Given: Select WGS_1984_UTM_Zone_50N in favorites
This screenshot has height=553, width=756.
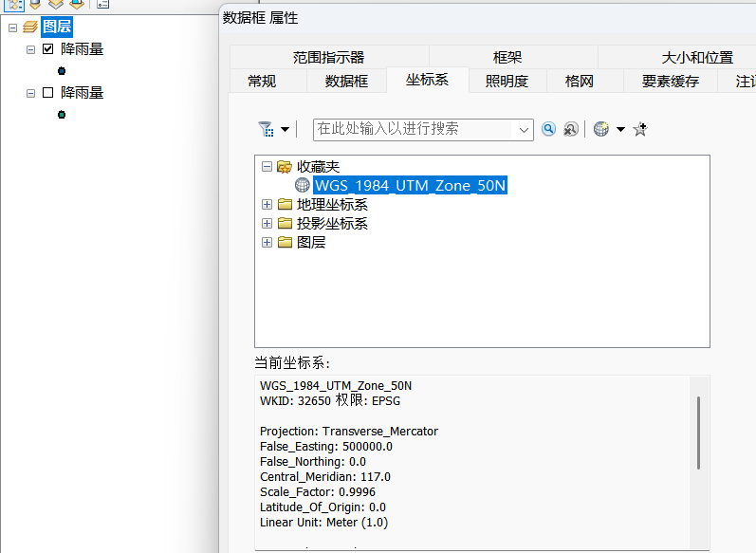Looking at the screenshot, I should click(410, 185).
